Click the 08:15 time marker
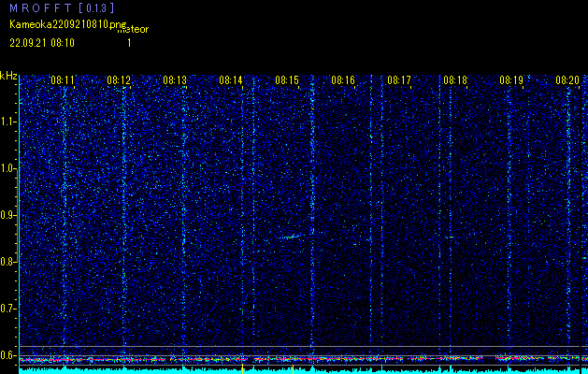Viewport: 588px width, 374px height. 287,80
